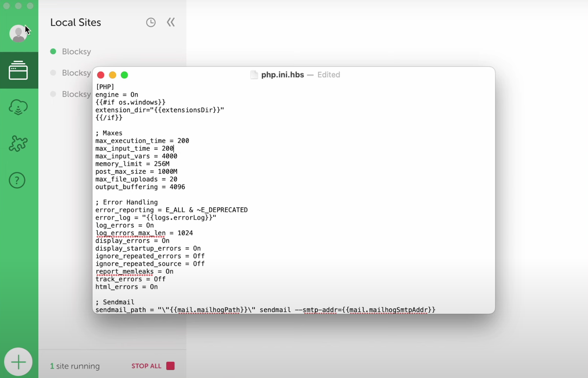Open the user account avatar
The image size is (588, 378).
click(x=18, y=34)
